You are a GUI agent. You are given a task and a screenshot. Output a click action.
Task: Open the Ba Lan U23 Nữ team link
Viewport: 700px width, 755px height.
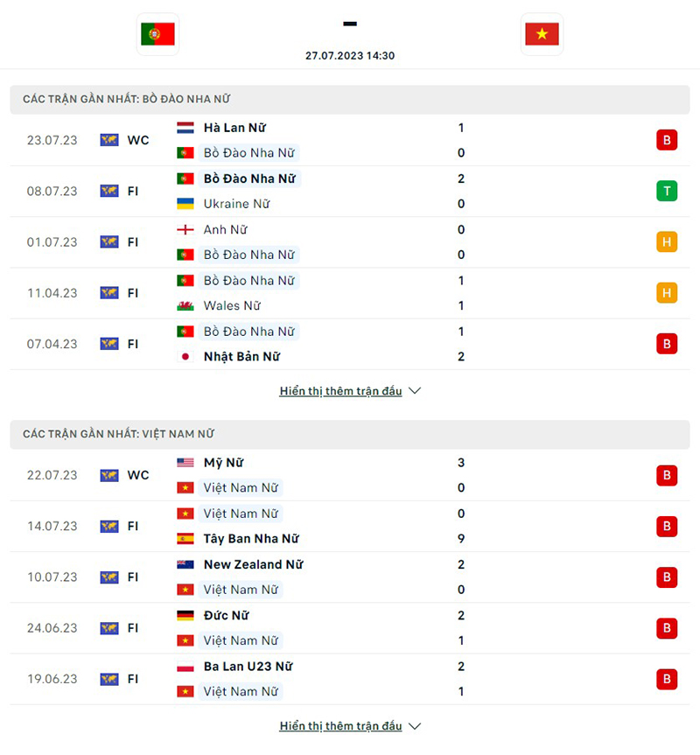coord(248,667)
